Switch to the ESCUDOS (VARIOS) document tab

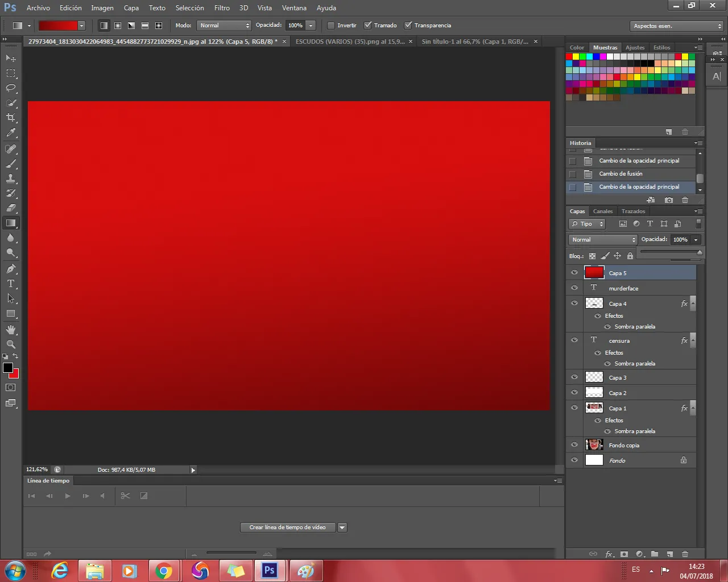350,41
